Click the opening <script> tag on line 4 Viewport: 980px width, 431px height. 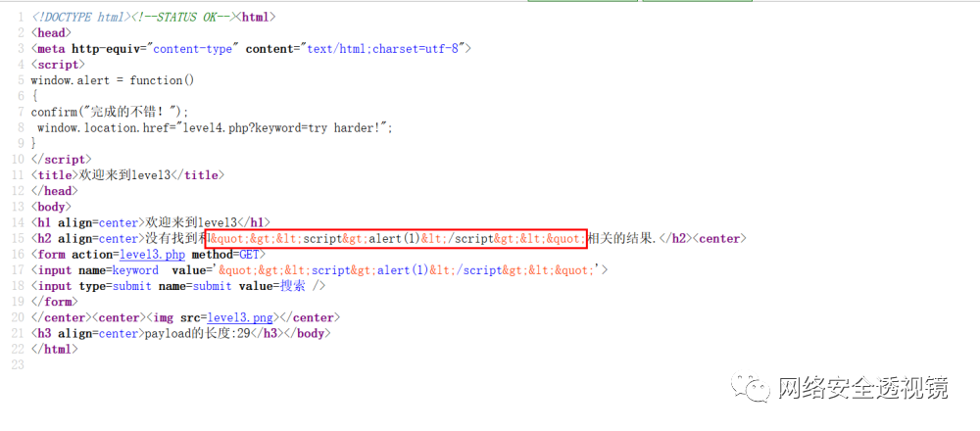pos(58,65)
